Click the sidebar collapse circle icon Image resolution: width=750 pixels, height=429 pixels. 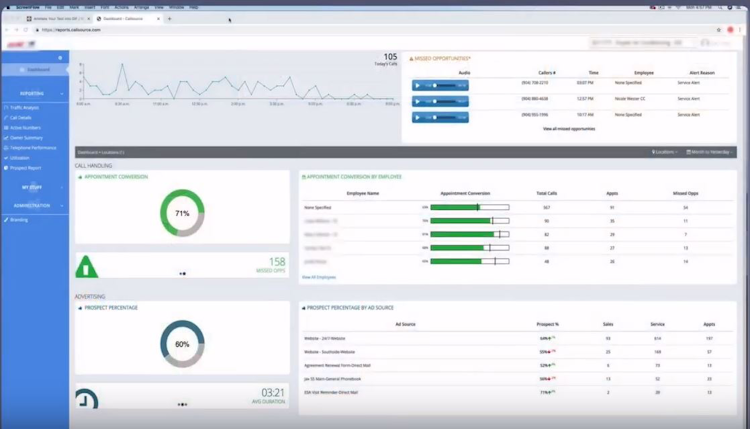point(60,58)
